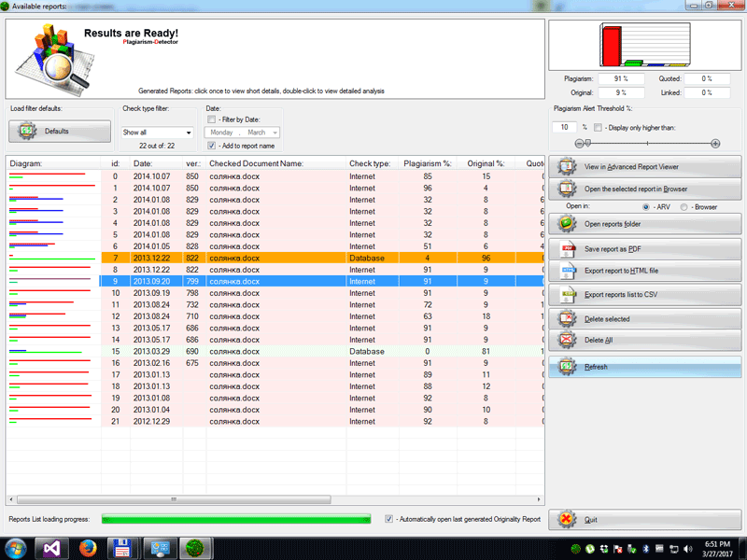
Task: Click the plus icon on threshold slider
Action: pos(715,144)
